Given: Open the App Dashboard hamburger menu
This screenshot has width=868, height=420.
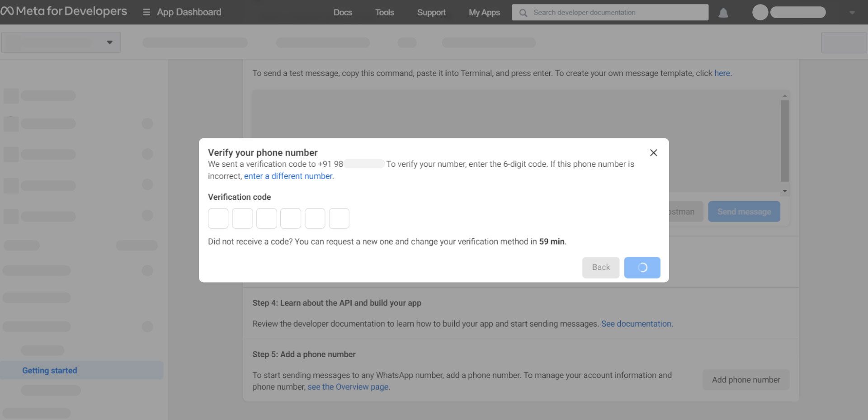Looking at the screenshot, I should 146,12.
